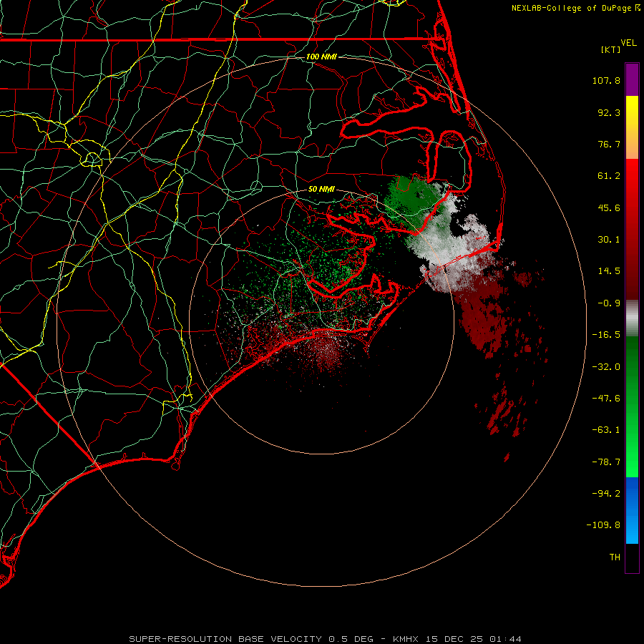The width and height of the screenshot is (644, 644).
Task: Click the -78.7 velocity scale value
Action: [606, 462]
